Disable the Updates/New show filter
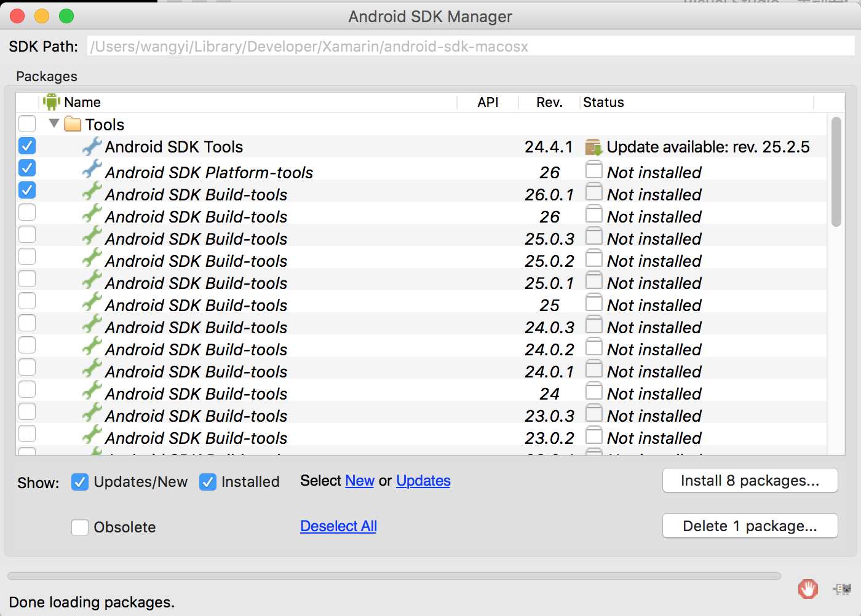This screenshot has height=616, width=861. pos(80,482)
